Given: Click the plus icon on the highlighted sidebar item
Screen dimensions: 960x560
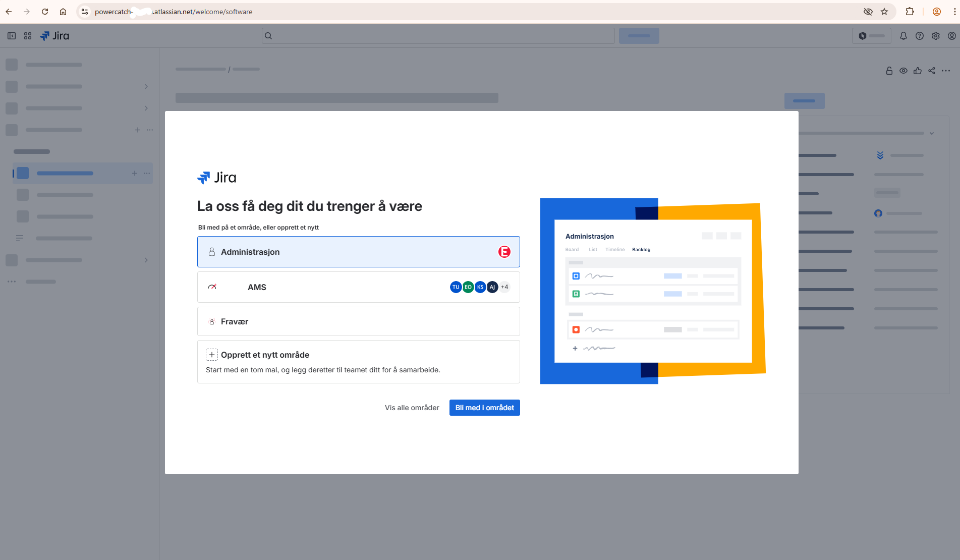Looking at the screenshot, I should (135, 173).
